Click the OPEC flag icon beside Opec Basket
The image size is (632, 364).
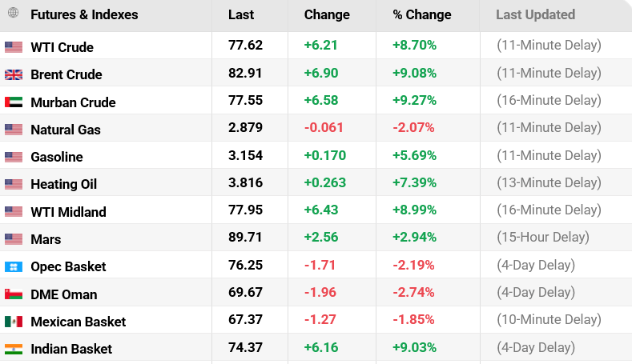click(14, 266)
